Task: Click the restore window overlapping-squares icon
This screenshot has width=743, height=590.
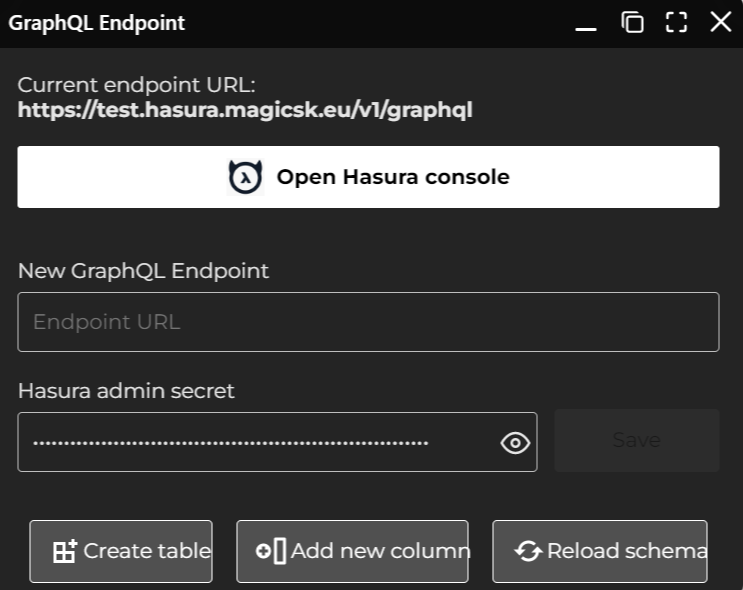Action: 632,22
